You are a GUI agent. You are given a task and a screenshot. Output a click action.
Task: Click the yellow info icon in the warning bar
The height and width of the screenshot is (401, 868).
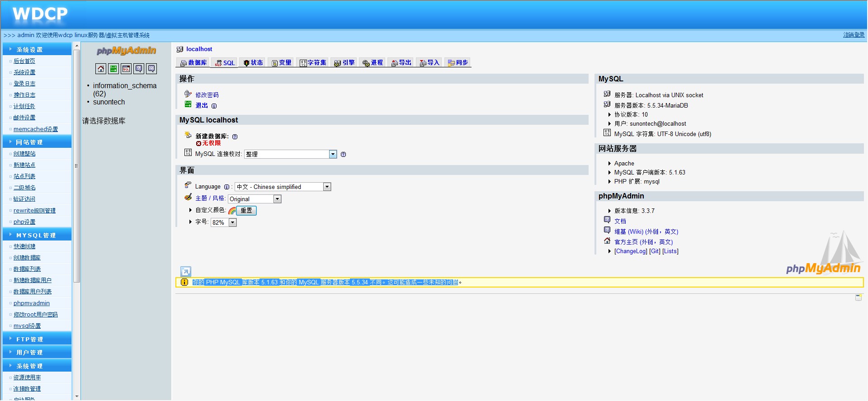pyautogui.click(x=184, y=282)
